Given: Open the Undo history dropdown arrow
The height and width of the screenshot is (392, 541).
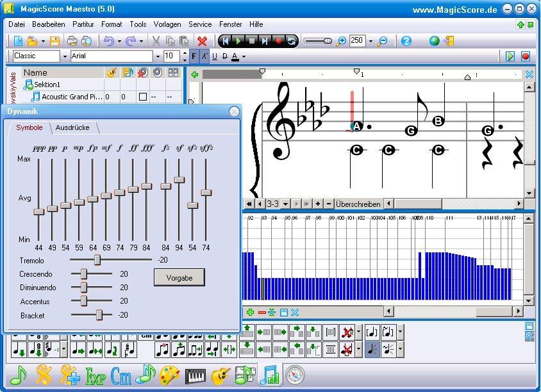Looking at the screenshot, I should (x=119, y=42).
